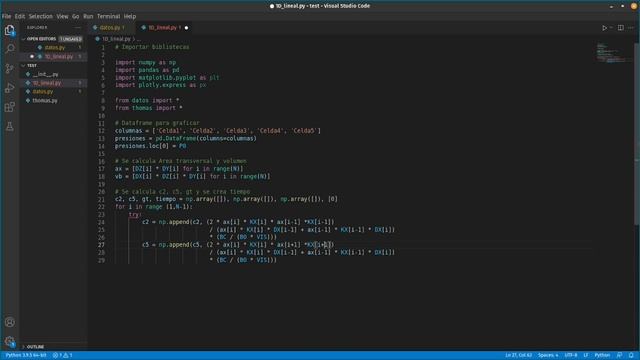Open the Help menu
This screenshot has height=360, width=640.
(x=130, y=16)
